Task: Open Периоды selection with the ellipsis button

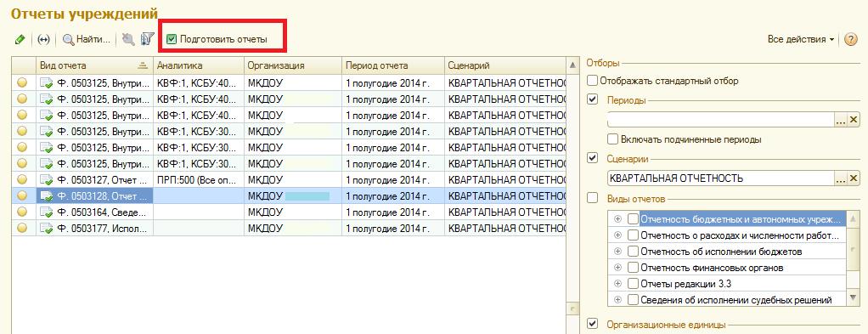Action: 841,120
